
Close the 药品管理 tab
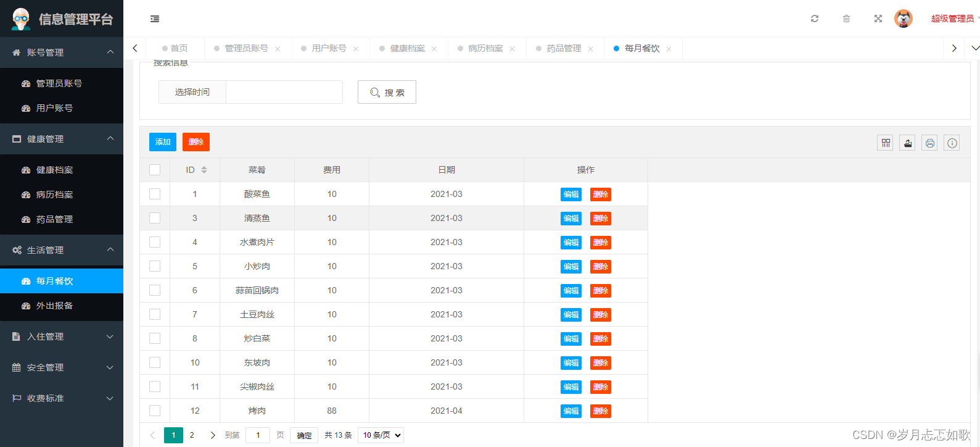point(591,49)
